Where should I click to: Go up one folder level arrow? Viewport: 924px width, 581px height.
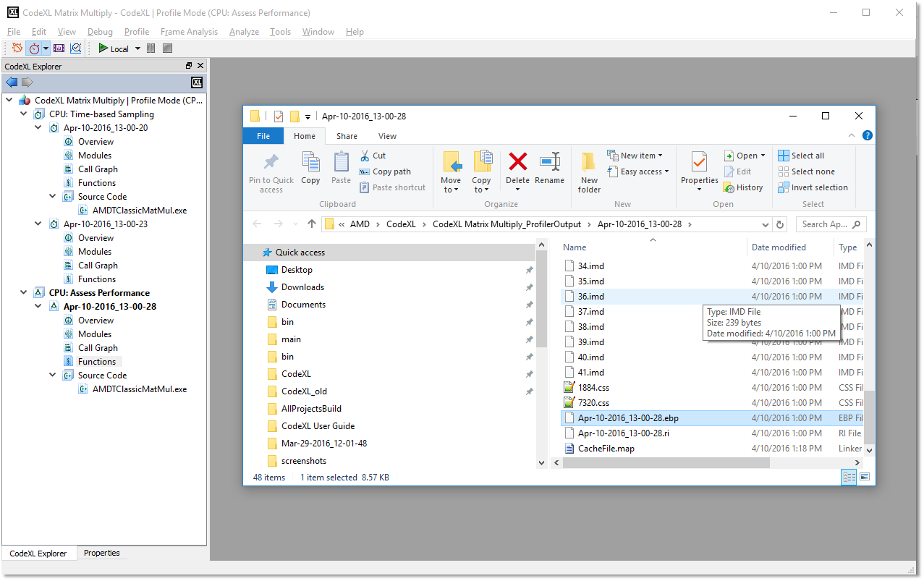pyautogui.click(x=312, y=224)
